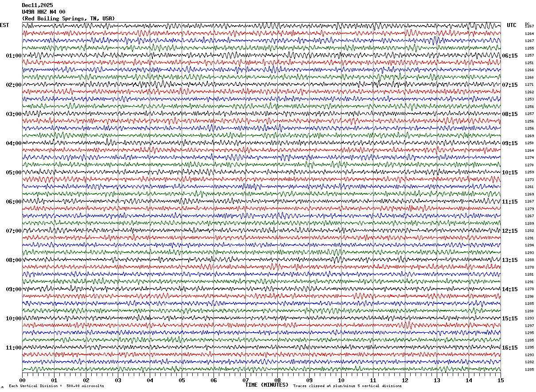Select the 07:00 EST time label
Viewport: 536px width, 392px height.
coord(14,231)
